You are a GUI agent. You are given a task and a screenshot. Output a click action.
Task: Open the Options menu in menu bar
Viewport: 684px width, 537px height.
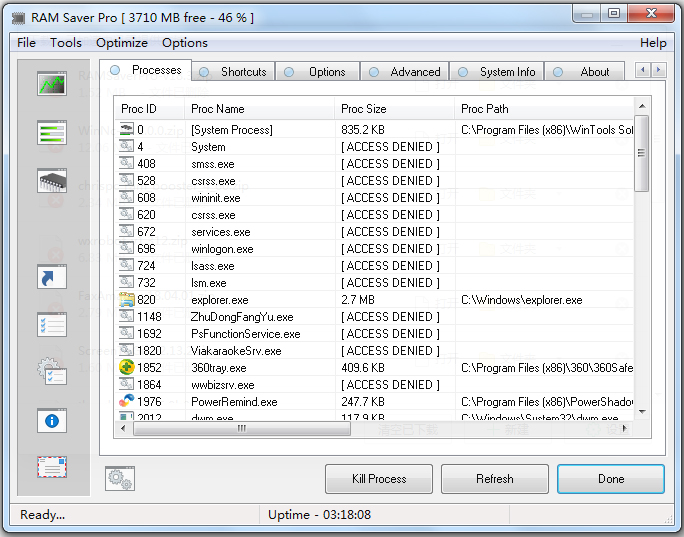(185, 43)
